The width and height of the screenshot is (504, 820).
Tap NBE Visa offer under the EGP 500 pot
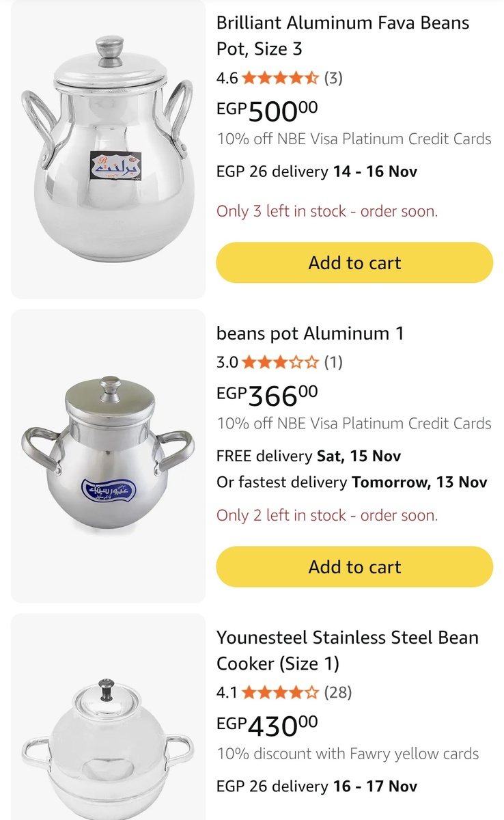tap(354, 139)
